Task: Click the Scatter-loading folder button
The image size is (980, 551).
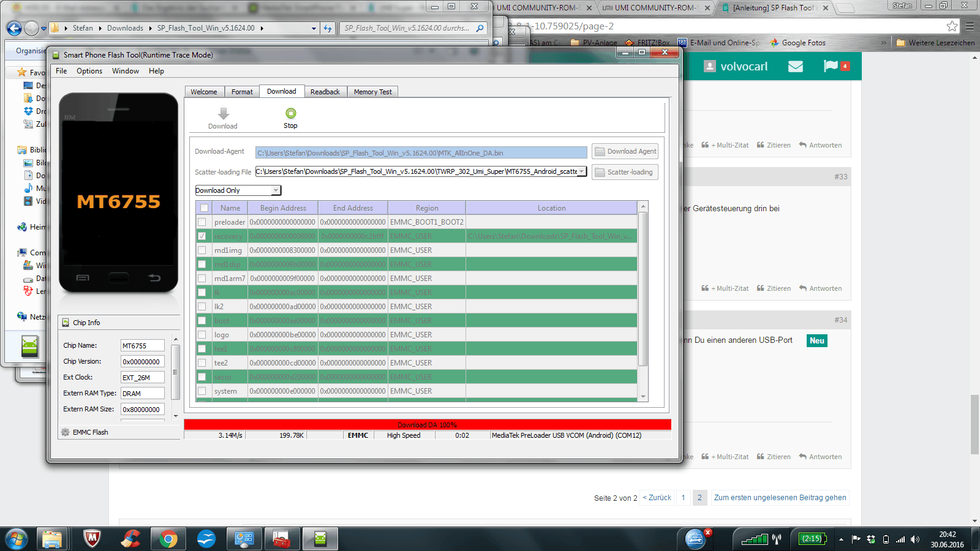Action: click(x=625, y=172)
